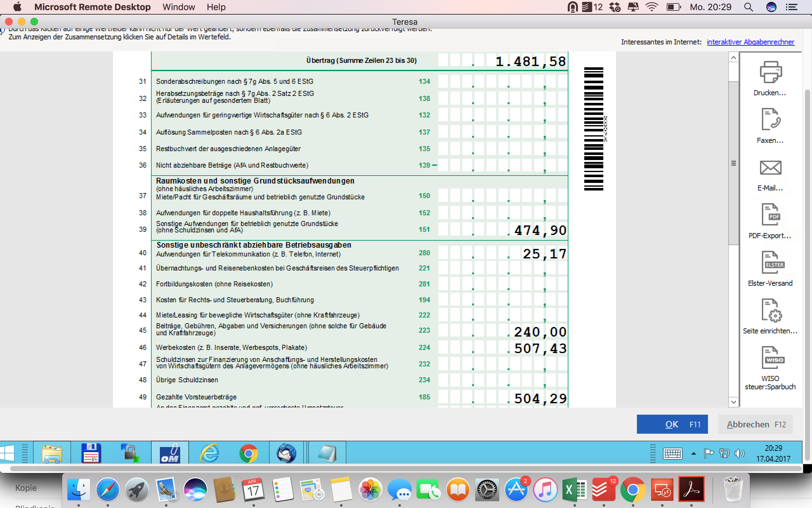Click the taskbar clock 20:29
The height and width of the screenshot is (508, 812).
coord(773,448)
